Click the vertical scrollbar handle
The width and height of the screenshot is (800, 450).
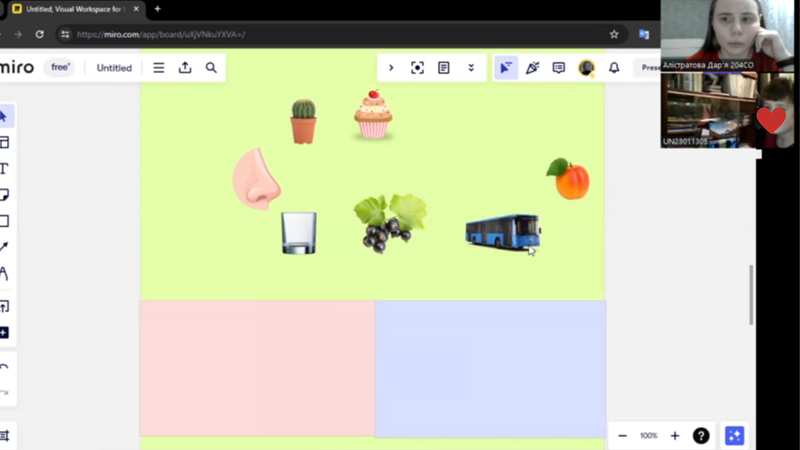click(751, 294)
